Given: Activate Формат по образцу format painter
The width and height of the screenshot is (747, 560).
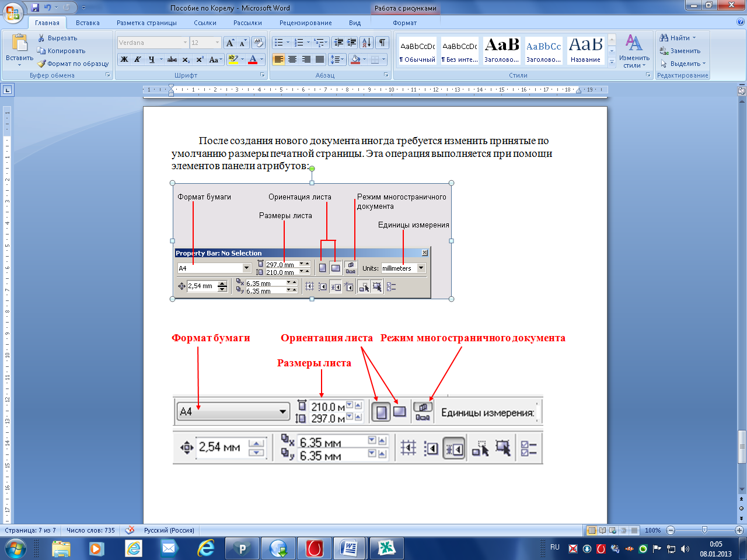Looking at the screenshot, I should click(73, 64).
